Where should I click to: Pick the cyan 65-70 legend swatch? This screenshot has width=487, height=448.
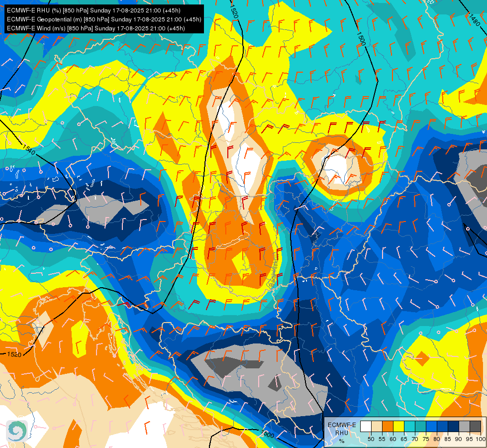410,426
